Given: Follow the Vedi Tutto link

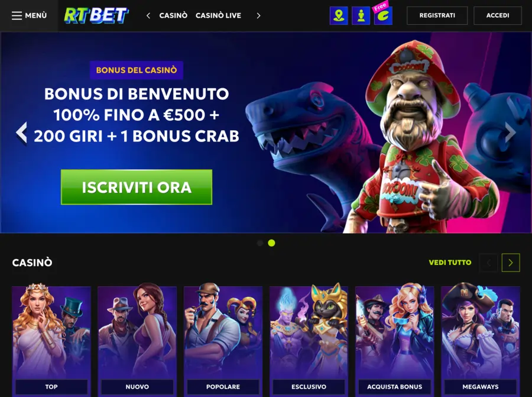Looking at the screenshot, I should tap(450, 263).
